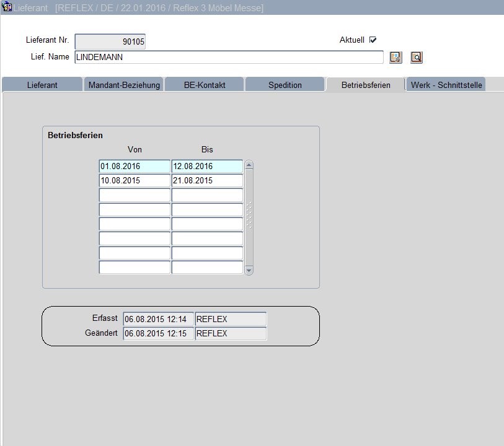Select the Von date 01.08.2016
The image size is (504, 446).
pos(135,167)
